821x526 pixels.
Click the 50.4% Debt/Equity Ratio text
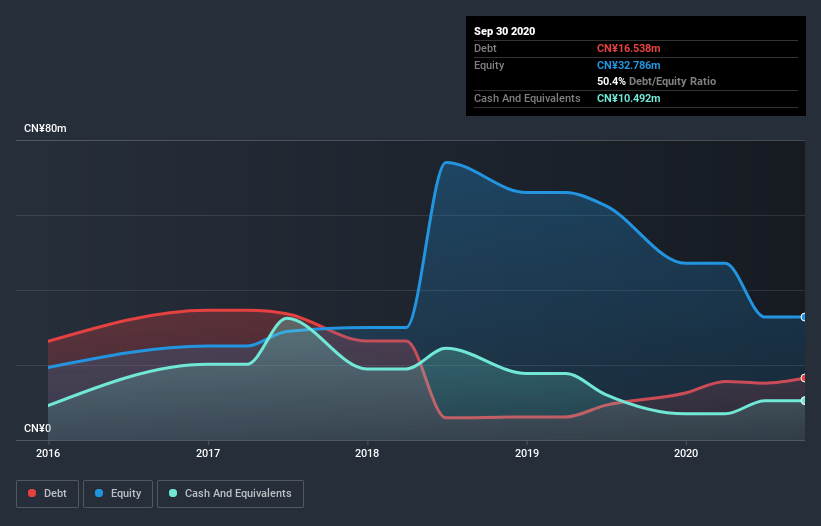click(657, 81)
